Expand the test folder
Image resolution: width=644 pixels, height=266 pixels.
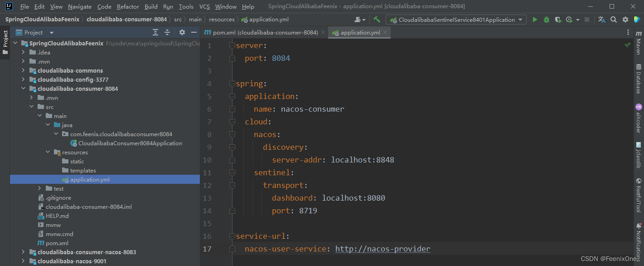pos(39,188)
